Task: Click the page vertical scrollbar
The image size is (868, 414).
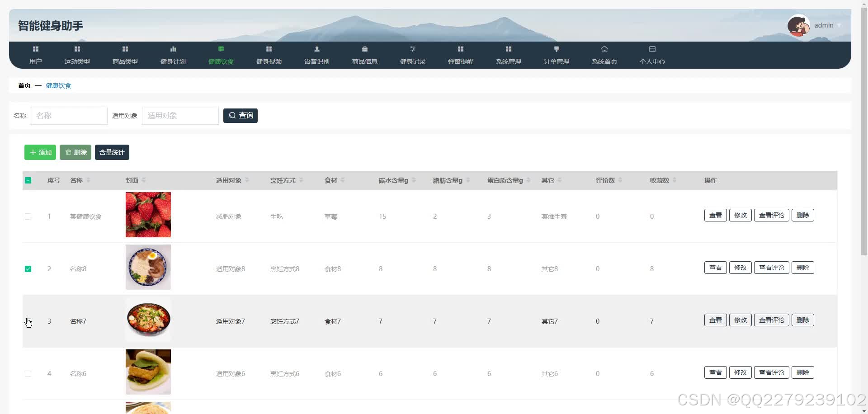Action: coord(864,131)
